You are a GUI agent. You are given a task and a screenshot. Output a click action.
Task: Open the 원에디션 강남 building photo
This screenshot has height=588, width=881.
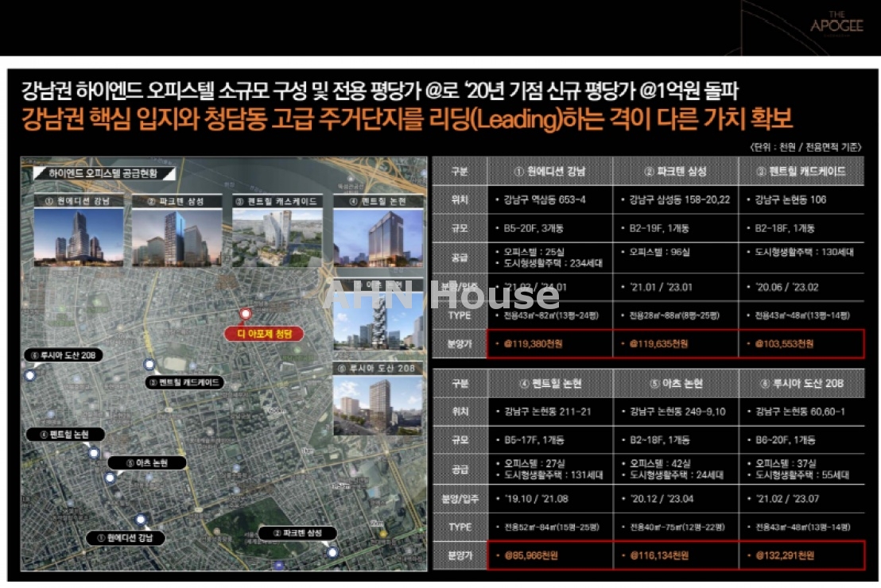pyautogui.click(x=79, y=237)
